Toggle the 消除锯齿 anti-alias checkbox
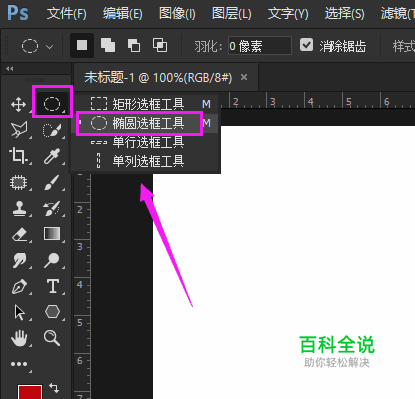The height and width of the screenshot is (399, 415). click(x=306, y=45)
